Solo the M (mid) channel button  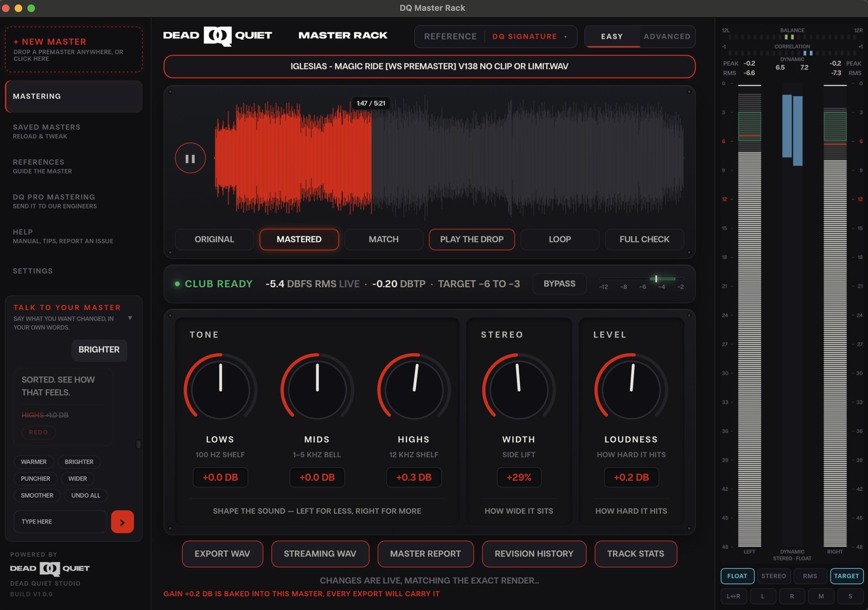(x=821, y=596)
